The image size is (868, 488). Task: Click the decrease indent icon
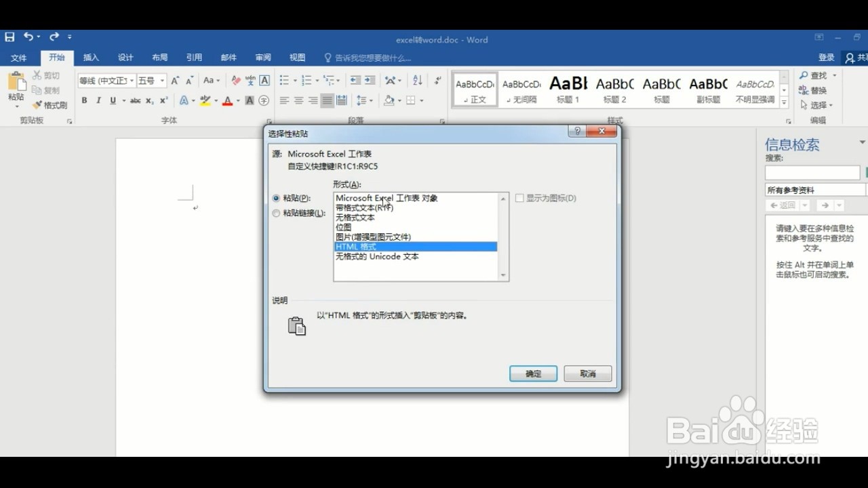355,80
